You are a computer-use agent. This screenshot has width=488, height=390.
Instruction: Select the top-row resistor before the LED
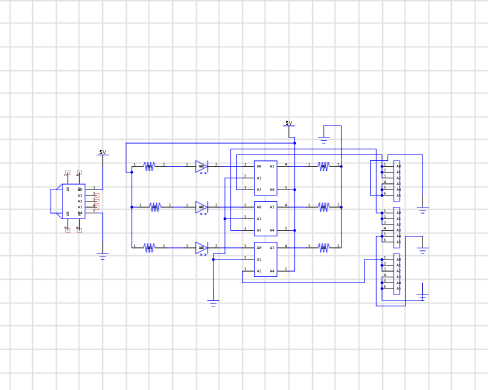[x=149, y=166]
